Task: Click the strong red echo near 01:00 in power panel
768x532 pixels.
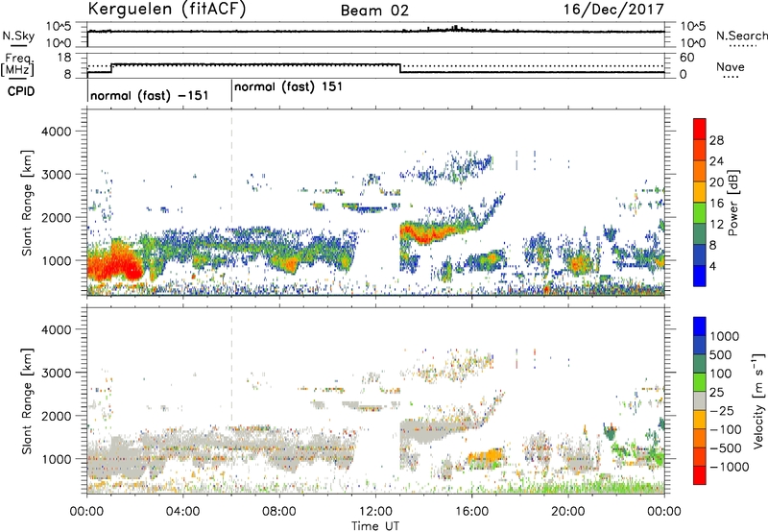Action: tap(115, 262)
